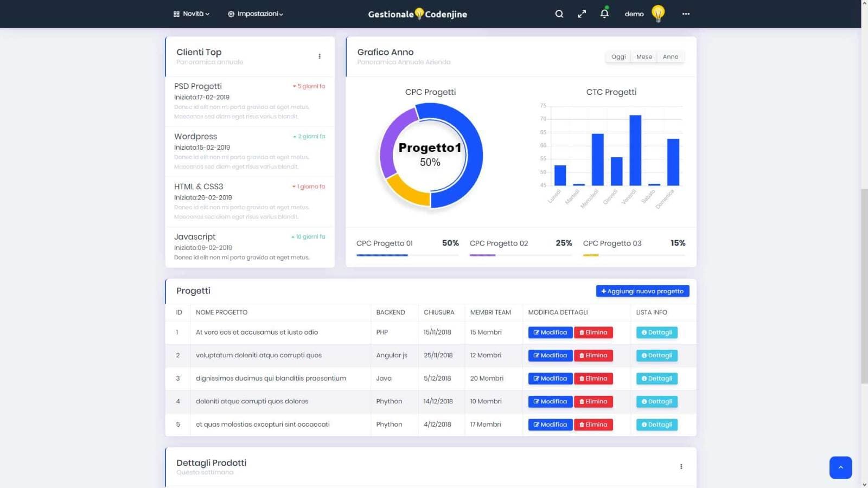Screen dimensions: 868x488
Task: Click Modifica for the Java project
Action: (x=550, y=378)
